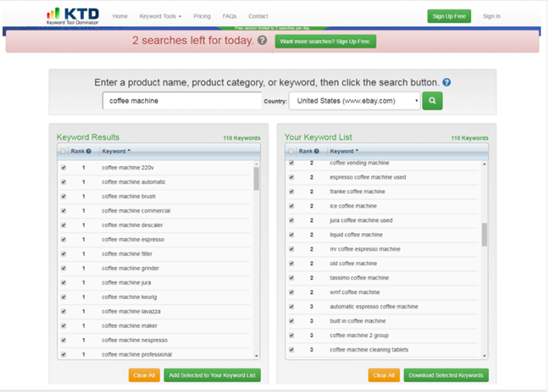
Task: Click Rank column header in Keyword Results
Action: (78, 151)
